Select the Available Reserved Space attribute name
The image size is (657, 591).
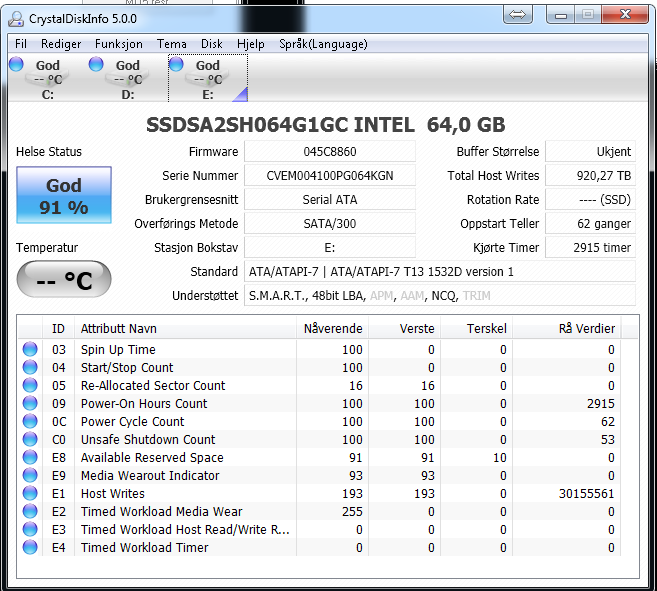pos(152,457)
